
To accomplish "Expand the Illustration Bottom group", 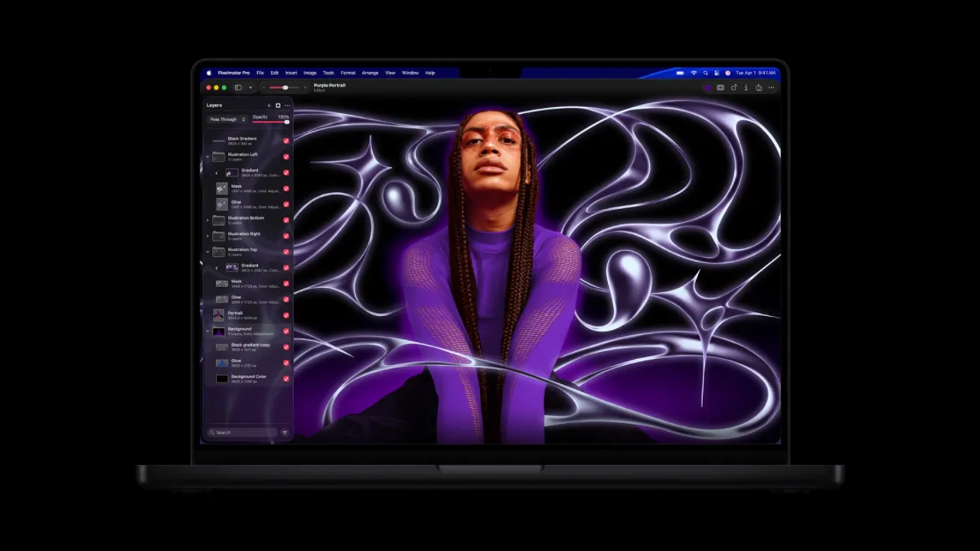I will tap(207, 220).
